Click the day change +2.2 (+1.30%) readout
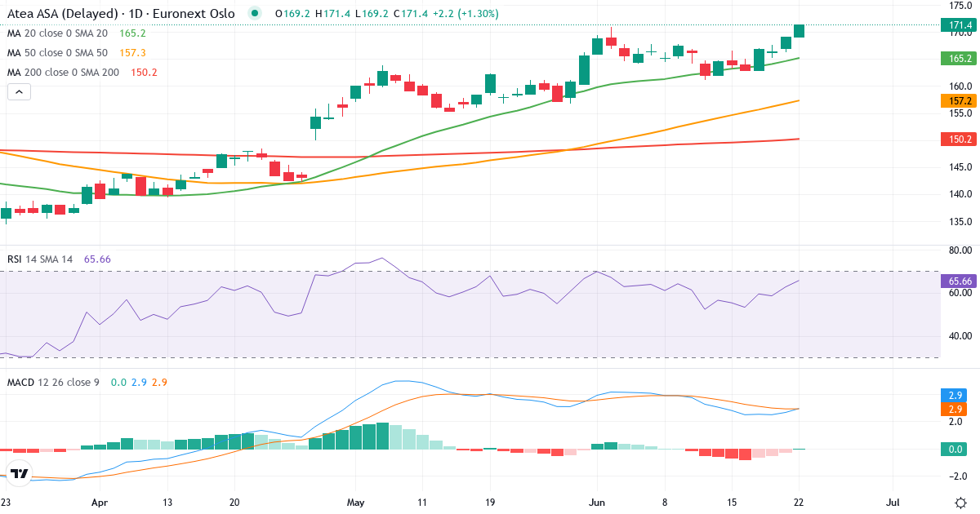This screenshot has height=514, width=980. (x=464, y=14)
